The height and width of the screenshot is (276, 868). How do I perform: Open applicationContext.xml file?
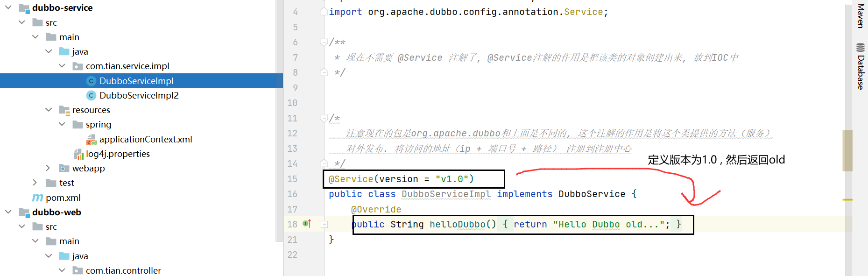[x=146, y=139]
